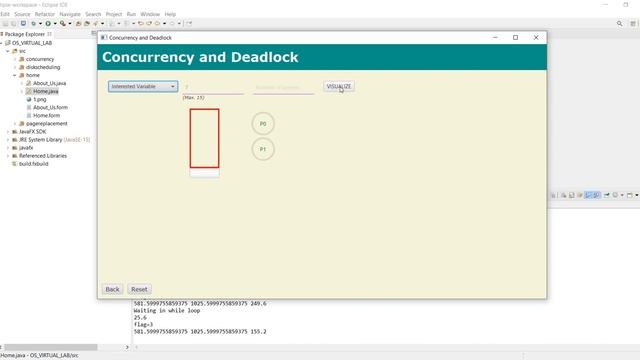Open the Search menu

[x=93, y=14]
